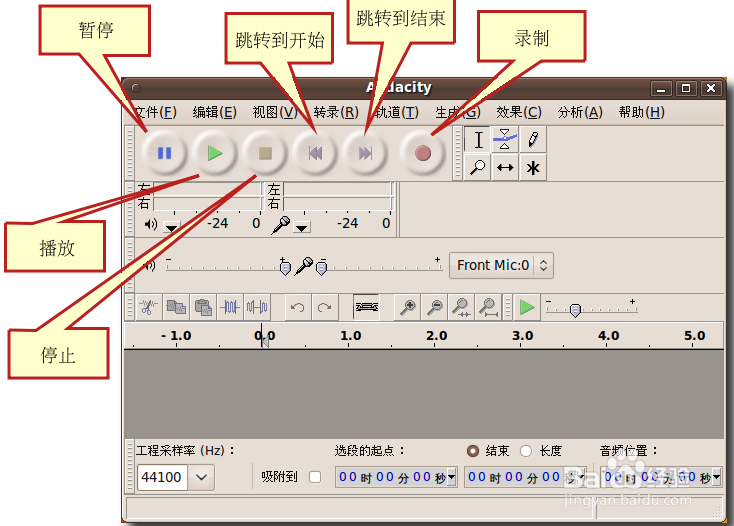Viewport: 734px width, 526px height.
Task: Select the Time Shift tool
Action: point(505,167)
